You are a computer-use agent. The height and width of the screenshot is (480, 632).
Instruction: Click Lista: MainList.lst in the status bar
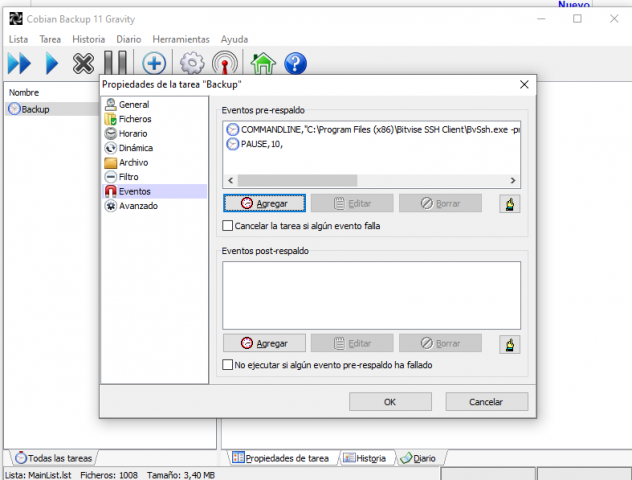point(38,475)
